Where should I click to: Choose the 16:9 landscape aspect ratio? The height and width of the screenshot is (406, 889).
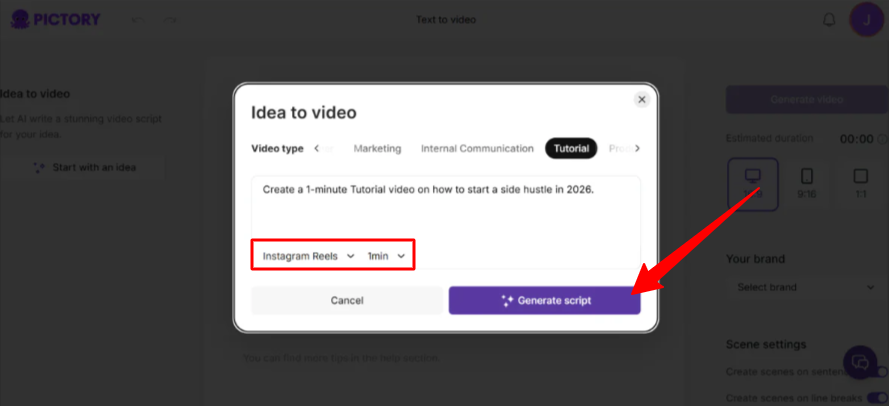[x=753, y=184]
